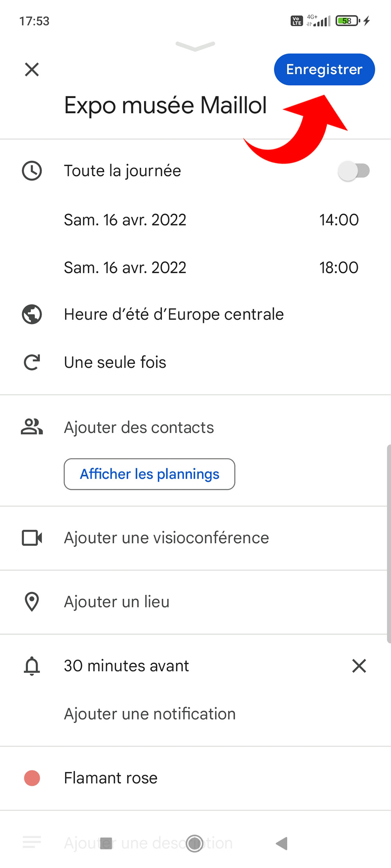This screenshot has width=391, height=868.
Task: Collapse the sheet using the top chevron handle
Action: point(195,46)
